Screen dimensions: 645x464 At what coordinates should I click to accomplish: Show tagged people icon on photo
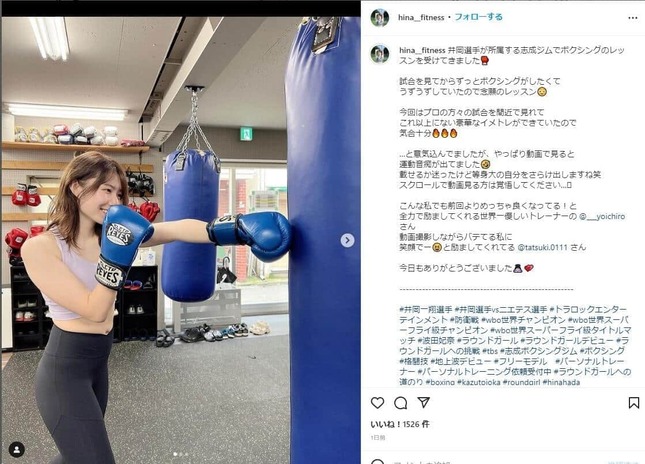tap(17, 450)
